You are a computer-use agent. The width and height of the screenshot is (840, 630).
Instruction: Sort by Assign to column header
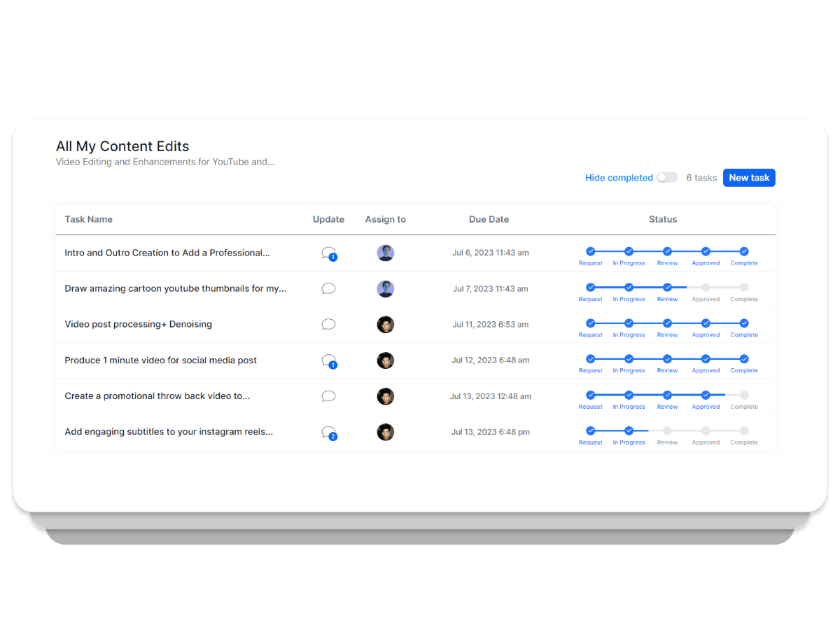(x=386, y=219)
